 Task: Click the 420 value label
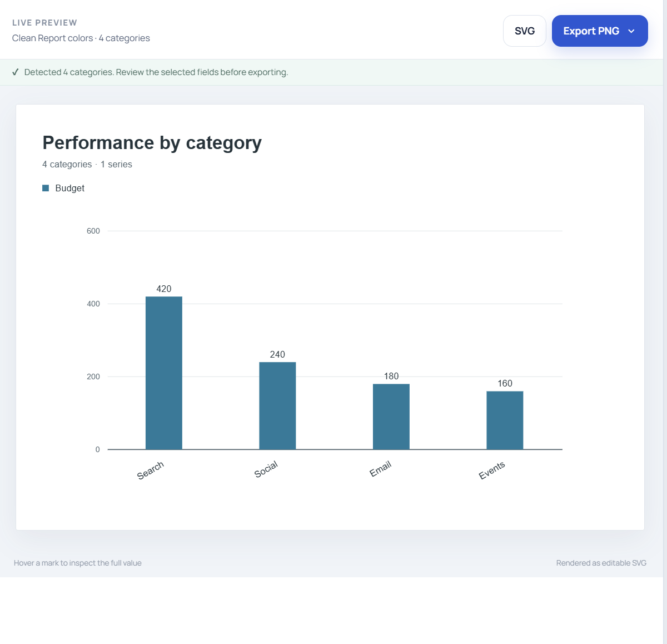(x=164, y=289)
